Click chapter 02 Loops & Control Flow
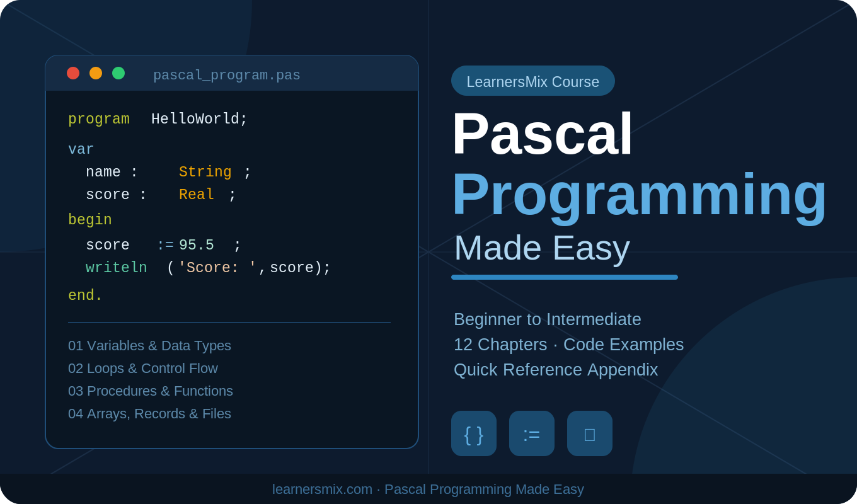857x504 pixels. (x=143, y=369)
